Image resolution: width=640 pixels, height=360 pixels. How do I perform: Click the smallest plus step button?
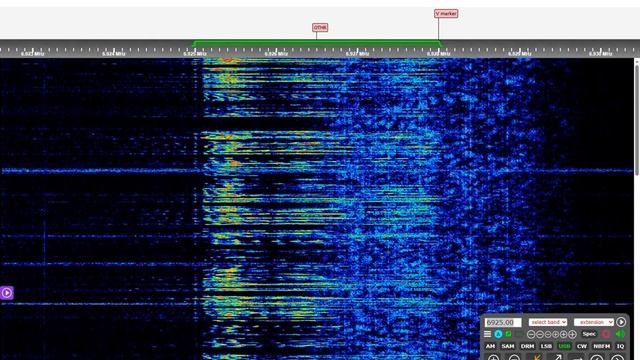pos(556,334)
